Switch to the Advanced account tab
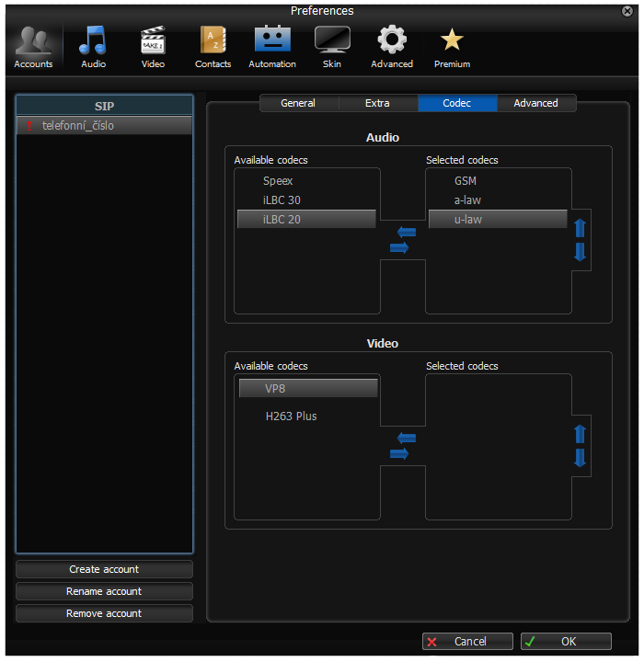The width and height of the screenshot is (644, 662). coord(535,103)
